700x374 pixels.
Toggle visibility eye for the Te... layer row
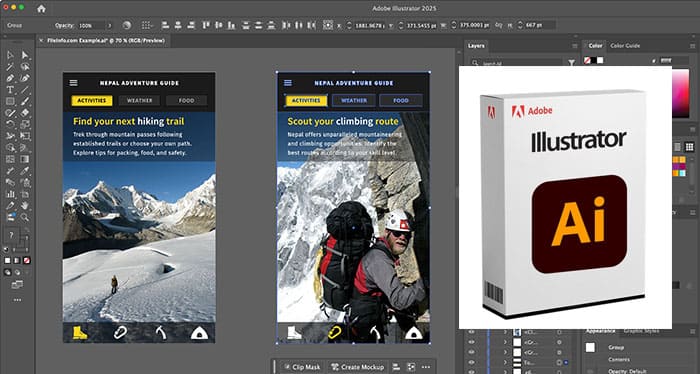[x=471, y=362]
